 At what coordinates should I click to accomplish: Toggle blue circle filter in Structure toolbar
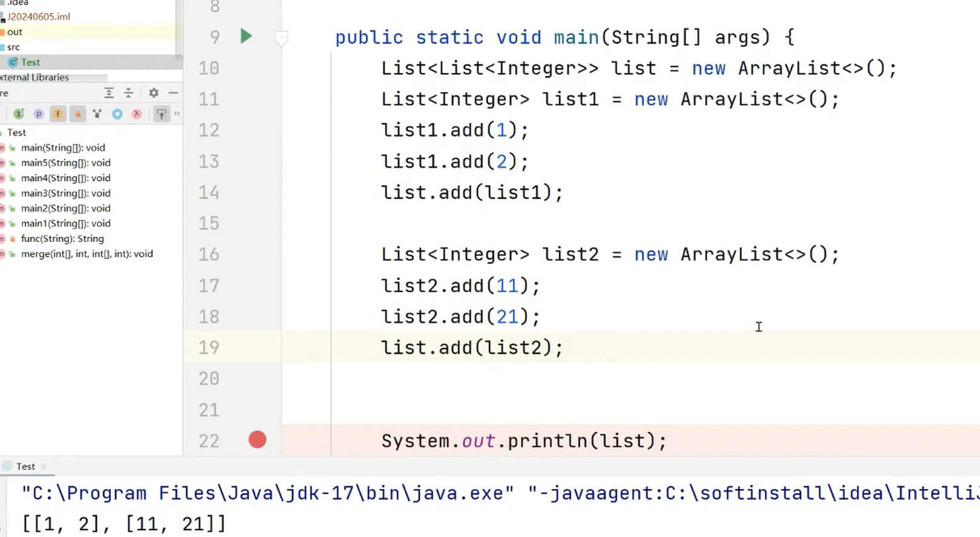(x=118, y=113)
